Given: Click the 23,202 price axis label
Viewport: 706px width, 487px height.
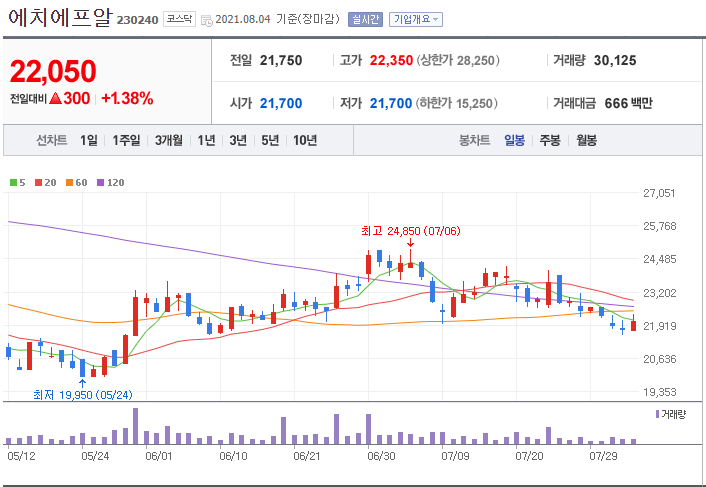Looking at the screenshot, I should click(659, 293).
